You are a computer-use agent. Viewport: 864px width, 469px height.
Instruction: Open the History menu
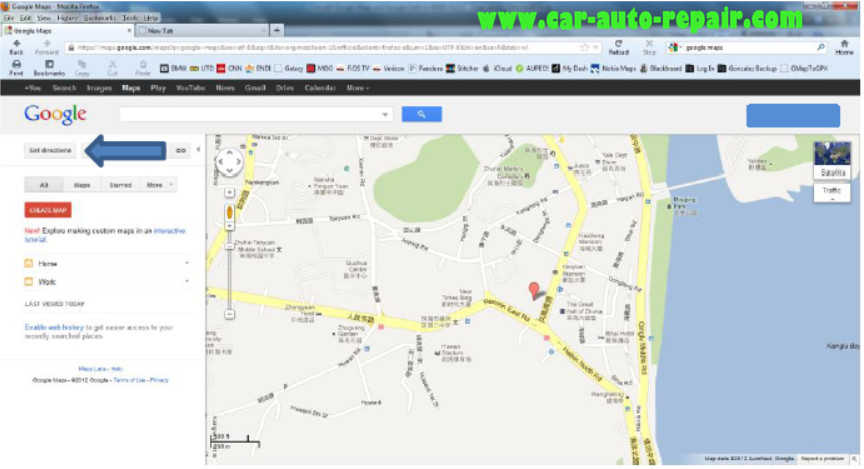click(67, 18)
